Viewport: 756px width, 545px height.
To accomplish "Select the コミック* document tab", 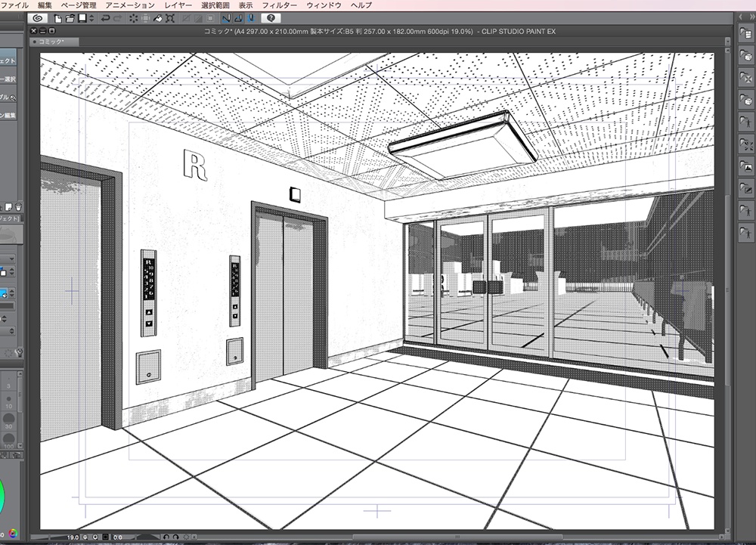I will [54, 42].
